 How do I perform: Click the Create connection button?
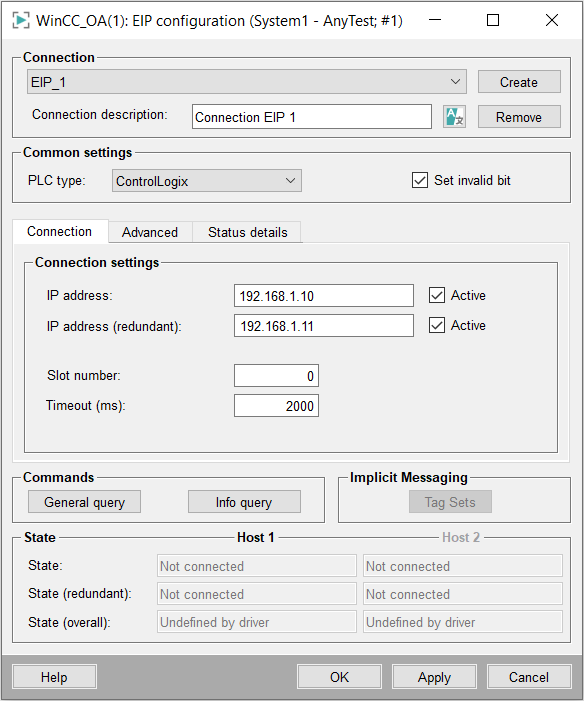click(519, 82)
